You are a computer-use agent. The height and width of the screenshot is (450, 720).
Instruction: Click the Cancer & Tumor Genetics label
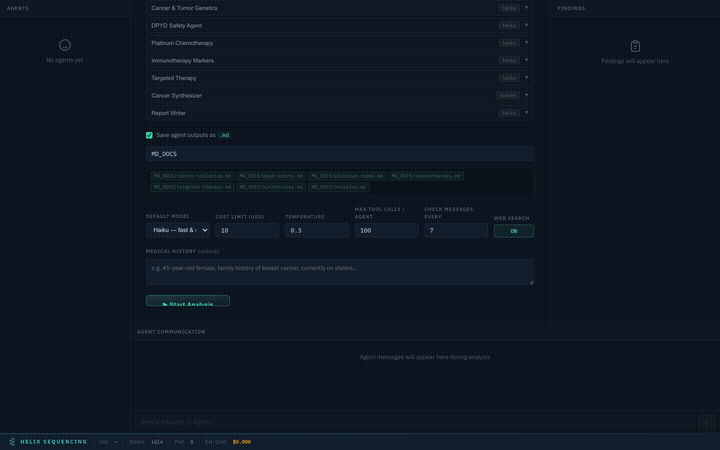point(184,8)
